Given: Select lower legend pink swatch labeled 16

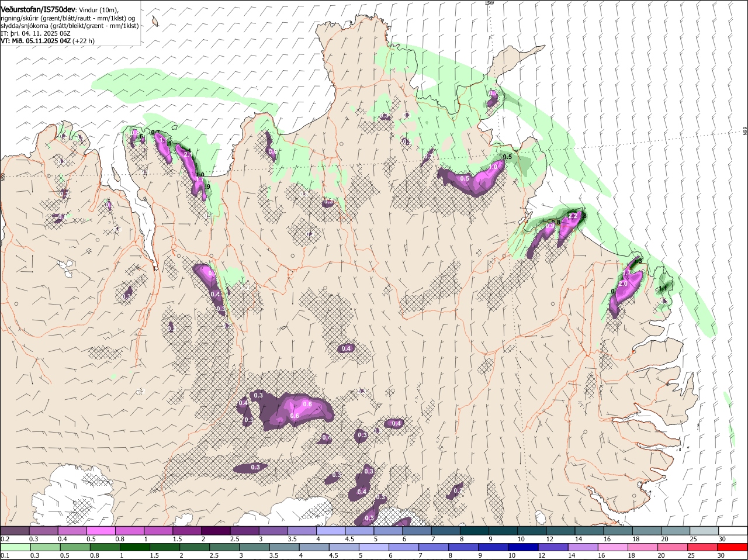Looking at the screenshot, I should tap(613, 547).
